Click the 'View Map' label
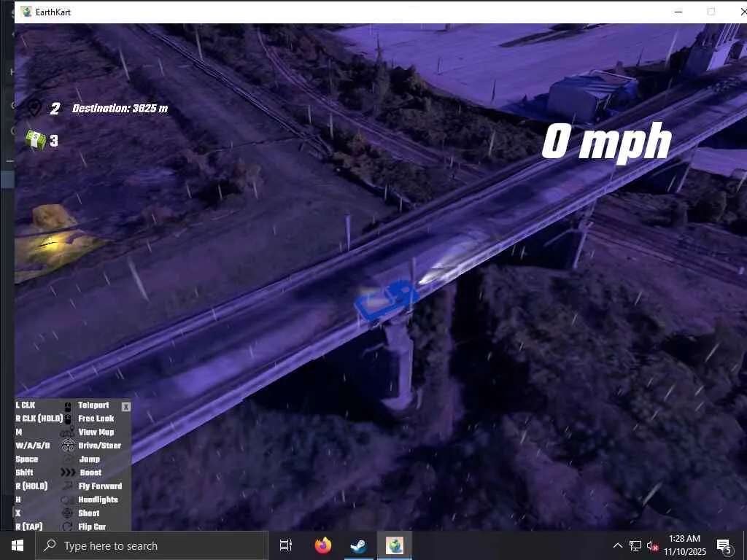 [x=96, y=432]
